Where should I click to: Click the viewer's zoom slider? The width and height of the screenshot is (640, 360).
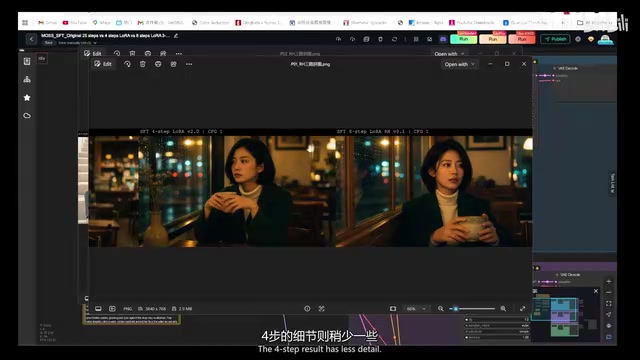pyautogui.click(x=472, y=309)
